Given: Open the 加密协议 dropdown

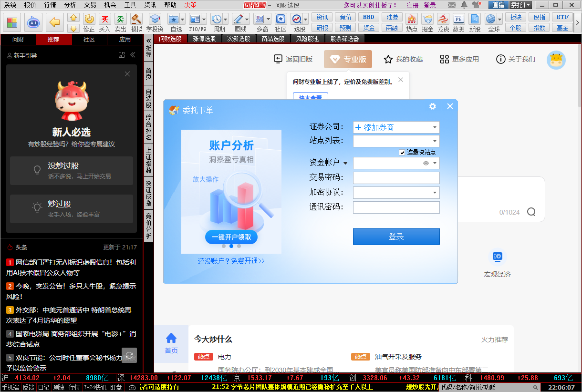Looking at the screenshot, I should 434,193.
